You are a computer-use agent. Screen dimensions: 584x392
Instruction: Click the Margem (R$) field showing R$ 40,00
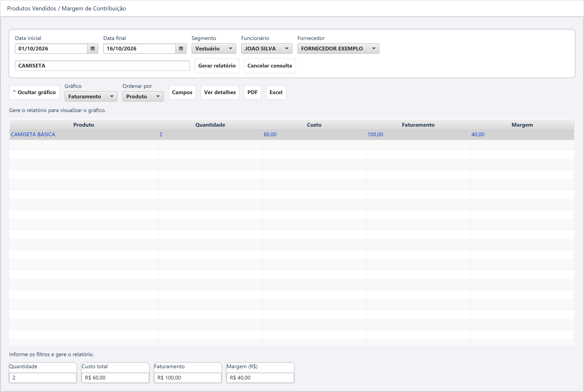pyautogui.click(x=261, y=377)
